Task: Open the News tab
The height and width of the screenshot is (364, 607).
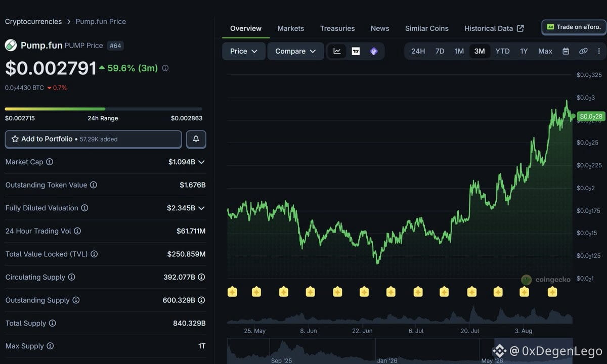Action: click(380, 28)
